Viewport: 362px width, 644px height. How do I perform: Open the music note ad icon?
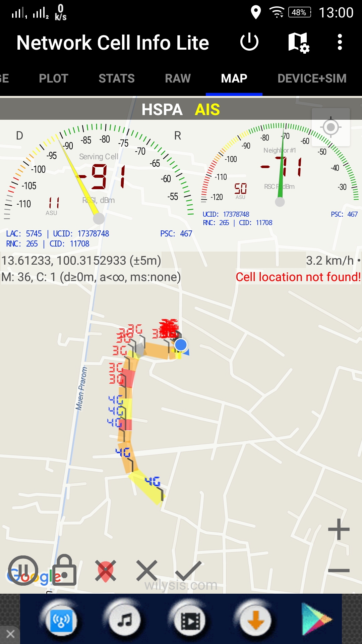coord(125,621)
